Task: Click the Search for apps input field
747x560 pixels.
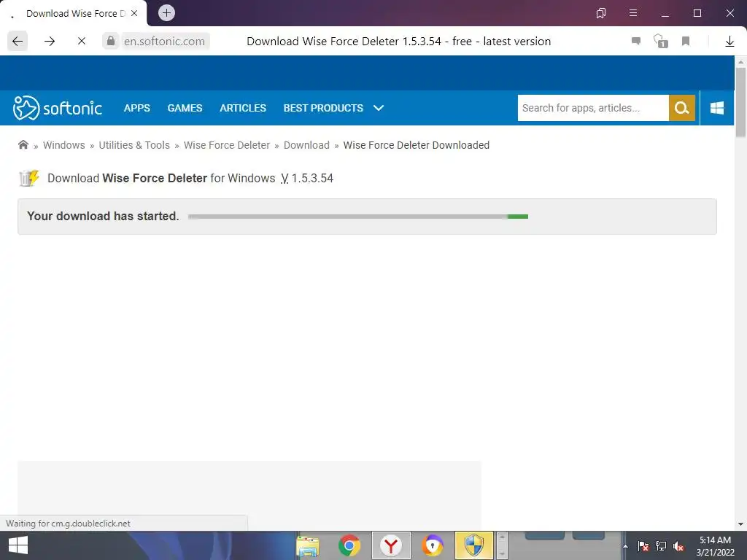Action: (593, 108)
